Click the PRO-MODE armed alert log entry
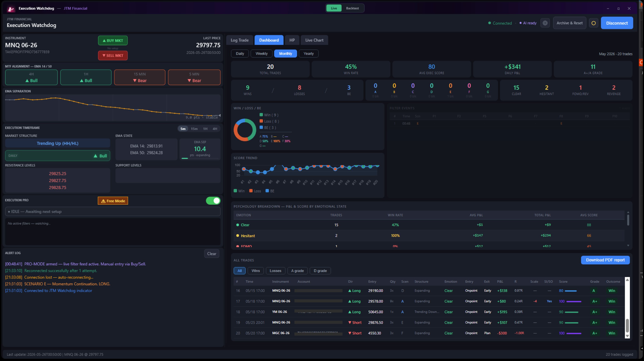 pos(75,264)
